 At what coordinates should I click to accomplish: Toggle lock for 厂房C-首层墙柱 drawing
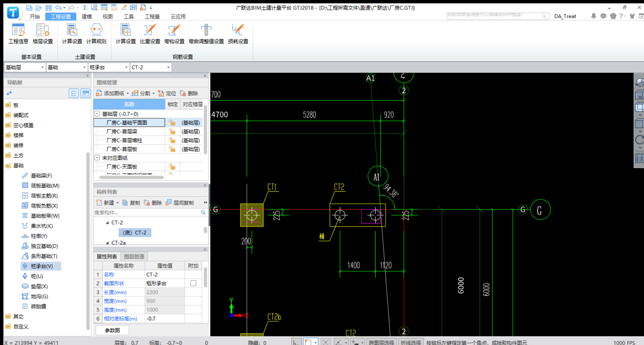(172, 140)
